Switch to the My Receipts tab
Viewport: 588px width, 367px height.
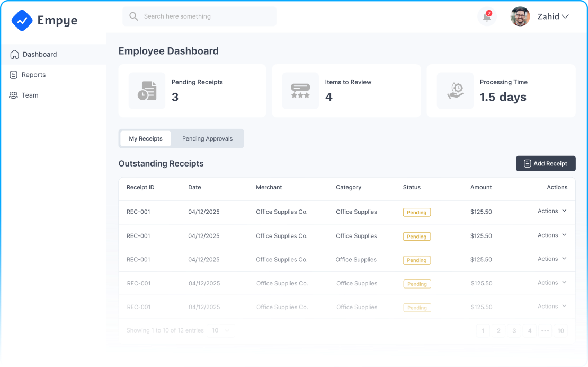(x=146, y=138)
